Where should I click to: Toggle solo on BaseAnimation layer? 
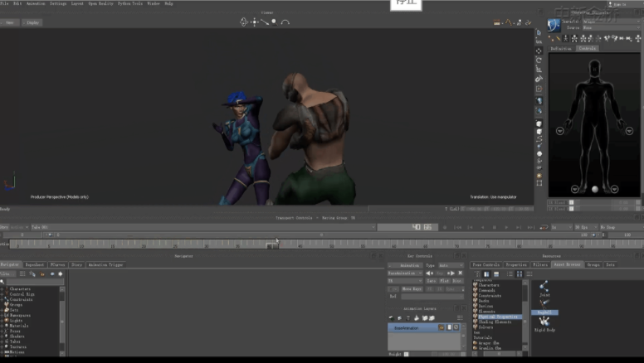pyautogui.click(x=449, y=327)
